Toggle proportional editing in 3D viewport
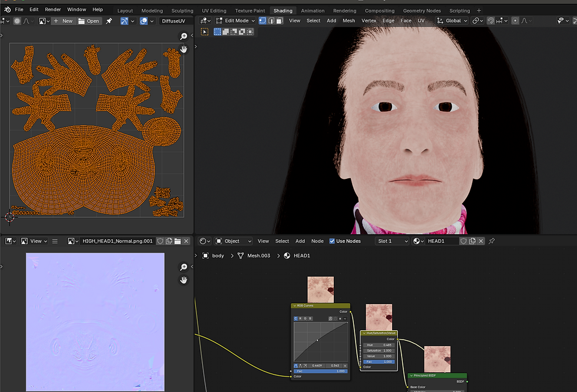Image resolution: width=577 pixels, height=392 pixels. click(x=515, y=21)
